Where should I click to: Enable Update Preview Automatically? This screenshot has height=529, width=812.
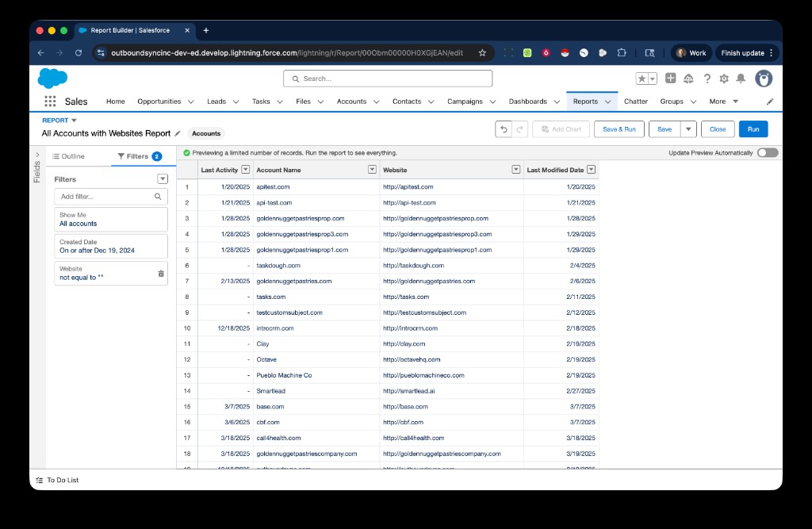click(766, 152)
